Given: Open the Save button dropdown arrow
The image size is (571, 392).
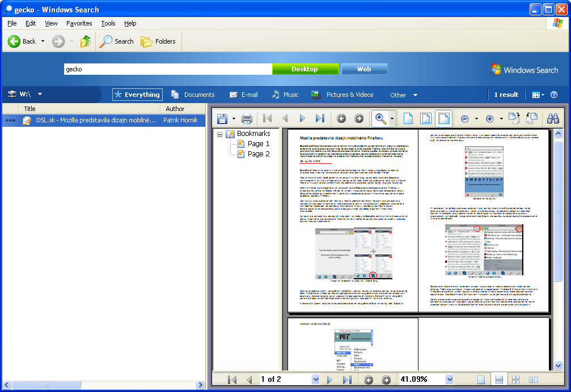Looking at the screenshot, I should coord(234,119).
